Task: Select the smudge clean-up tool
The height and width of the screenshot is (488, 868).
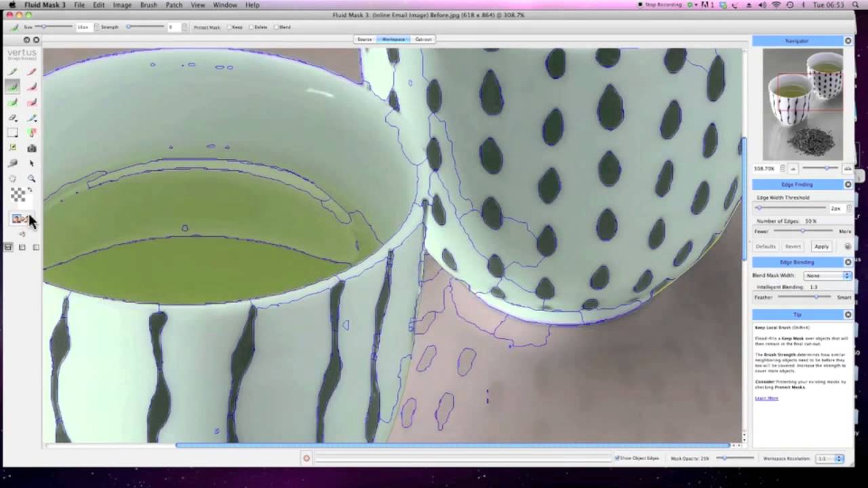Action: click(x=13, y=163)
